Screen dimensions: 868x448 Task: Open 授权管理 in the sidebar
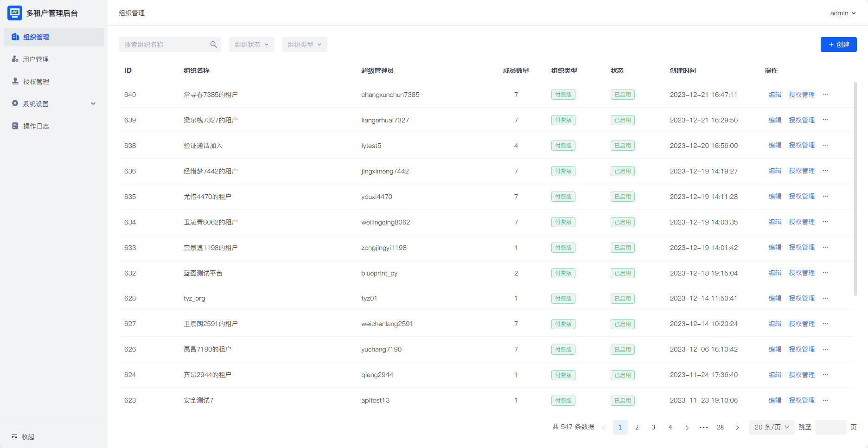point(54,82)
